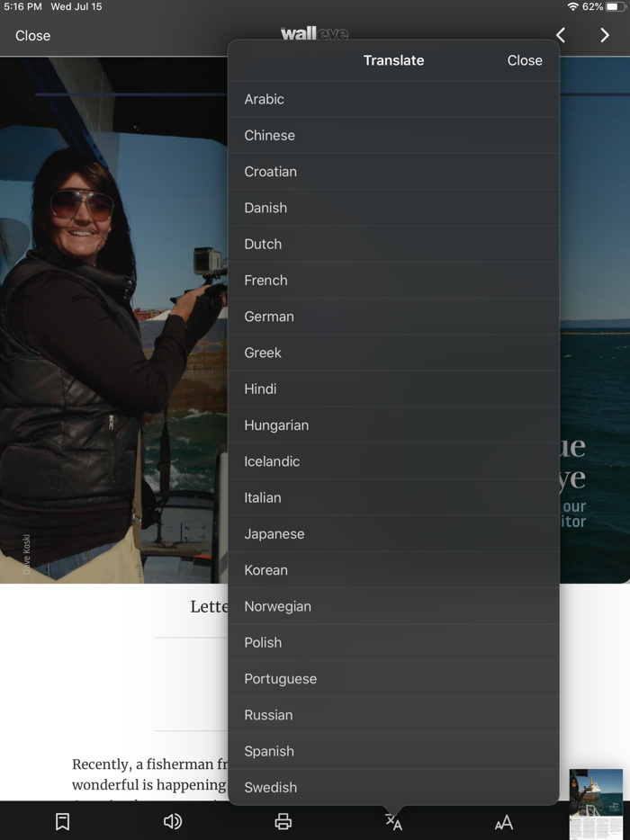Tap the walleye magazine logo
This screenshot has height=840, width=630.
314,33
